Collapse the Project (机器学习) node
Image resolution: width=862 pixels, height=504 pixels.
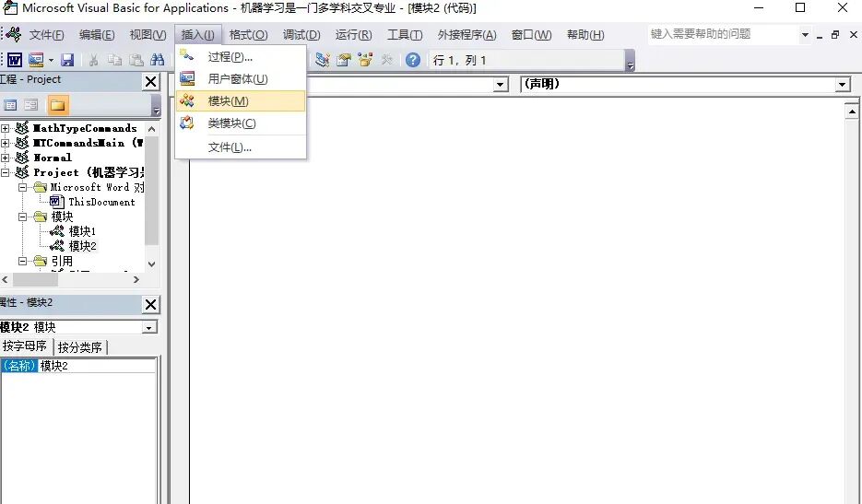[x=6, y=172]
